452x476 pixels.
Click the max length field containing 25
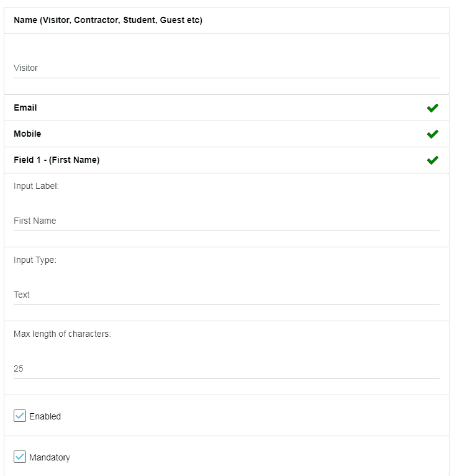[x=226, y=369]
